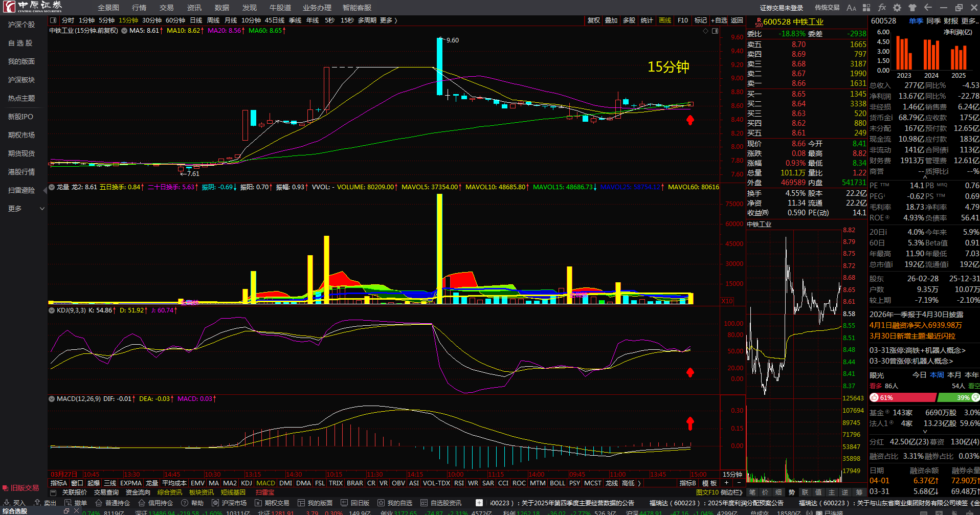Screen dimensions: 980x515
Task: Toggle the 龙量 volume panel circle button
Action: (x=52, y=187)
